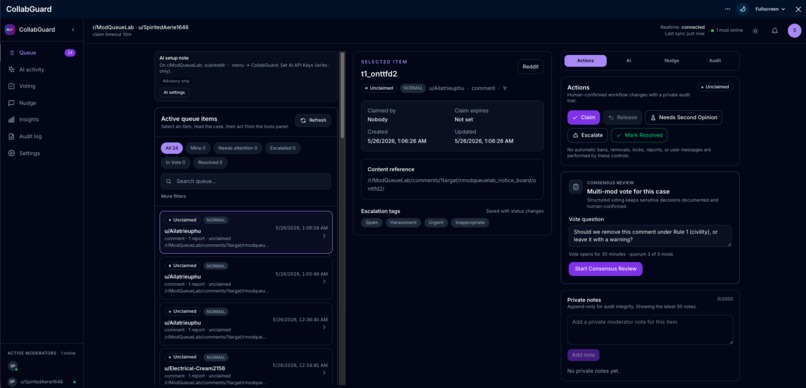Click the search magnifier icon in queue search

tap(169, 181)
